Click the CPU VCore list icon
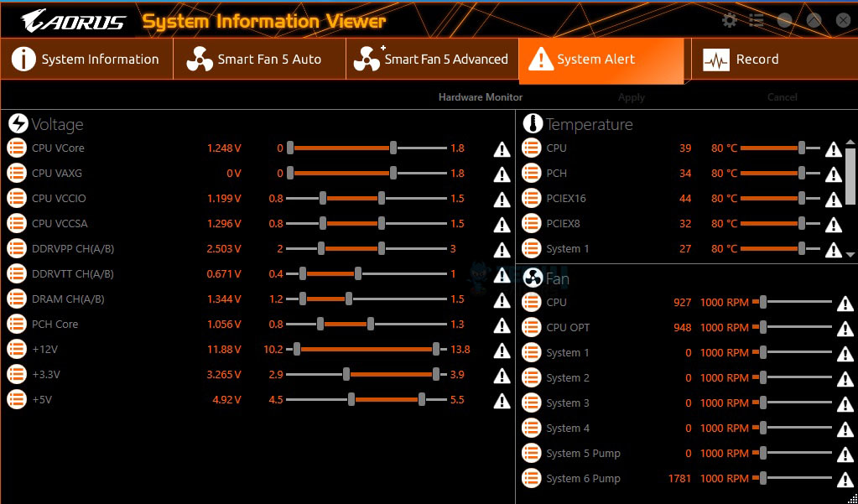This screenshot has width=858, height=504. (17, 148)
